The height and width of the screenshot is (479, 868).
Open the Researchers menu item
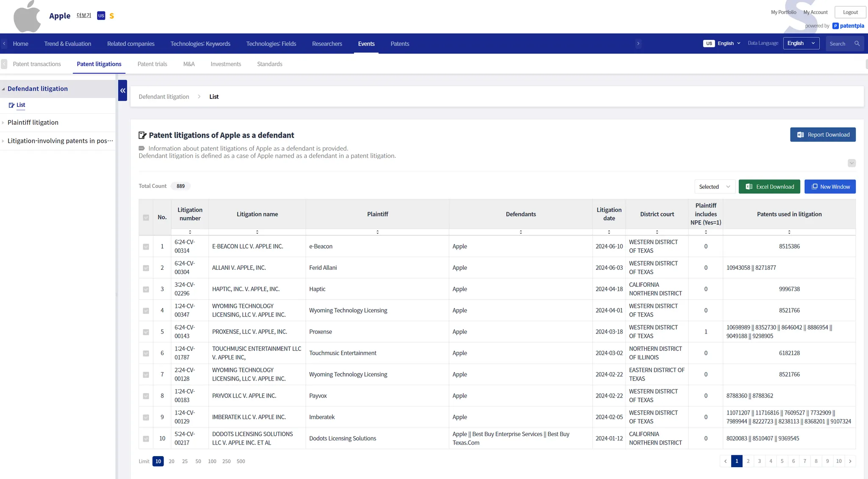327,44
